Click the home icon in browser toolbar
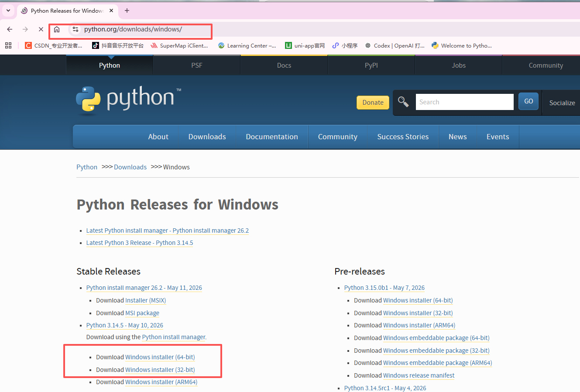580x392 pixels. (x=57, y=29)
